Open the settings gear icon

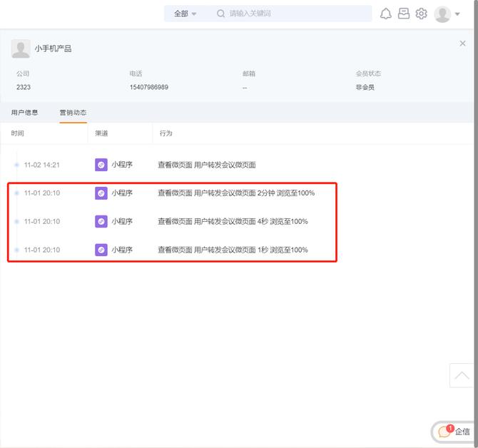pos(422,14)
